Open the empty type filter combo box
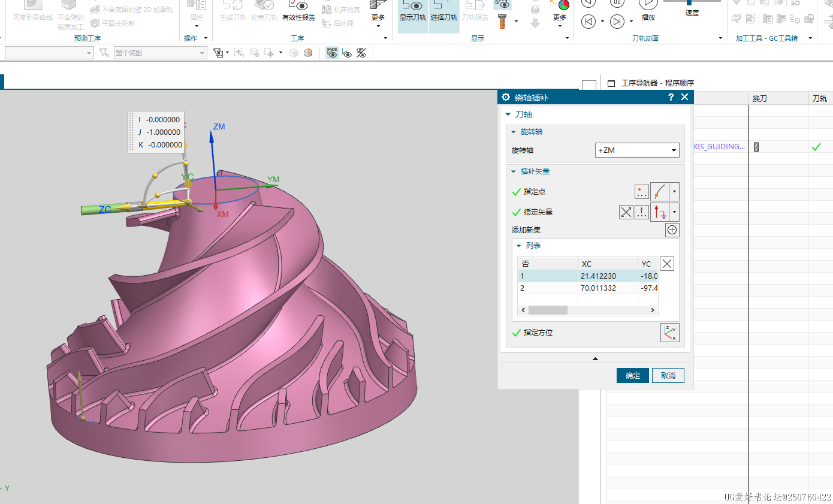The image size is (833, 504). (x=49, y=53)
